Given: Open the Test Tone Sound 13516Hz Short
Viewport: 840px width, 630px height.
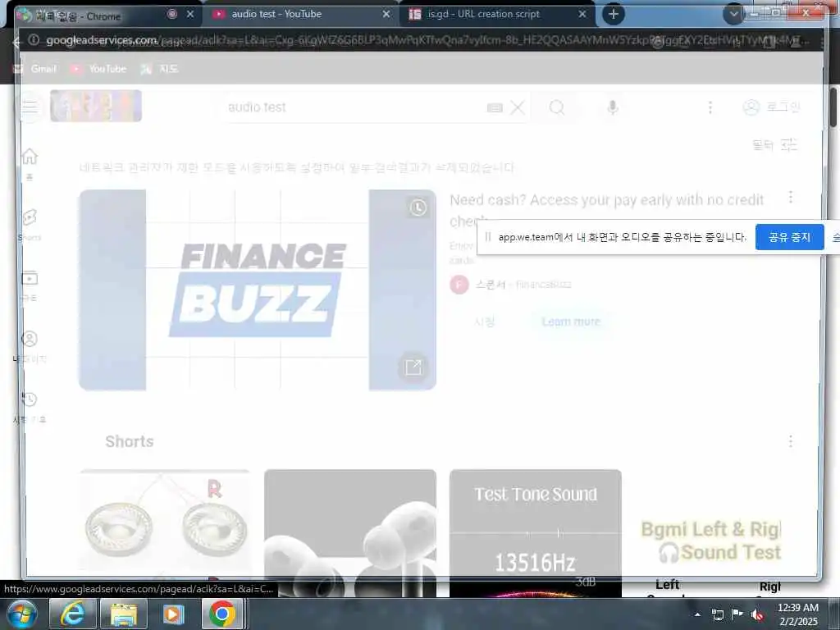Looking at the screenshot, I should (535, 533).
